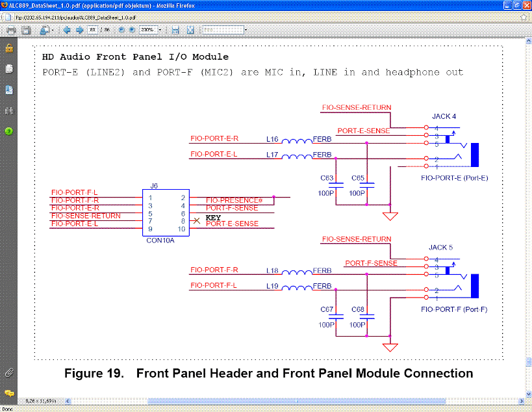Zoom in with the plus button

click(132, 30)
